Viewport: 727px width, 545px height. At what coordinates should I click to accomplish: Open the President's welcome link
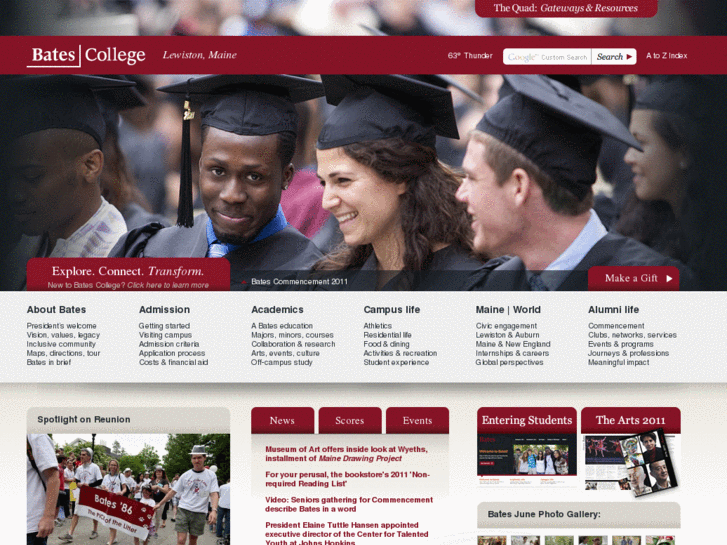pos(61,326)
